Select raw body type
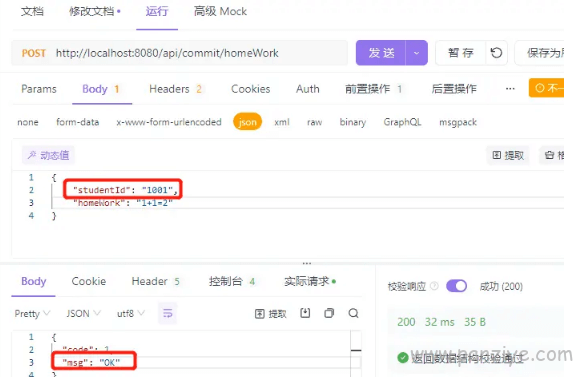The image size is (583, 377). point(315,122)
